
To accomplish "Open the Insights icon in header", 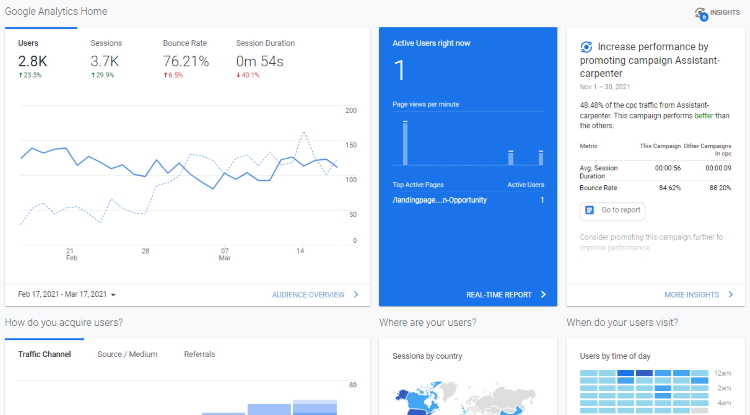I will point(701,13).
